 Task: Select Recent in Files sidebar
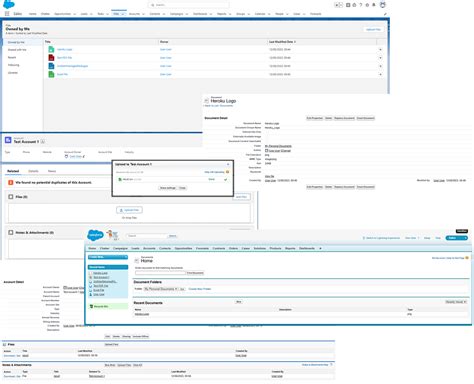[x=12, y=57]
